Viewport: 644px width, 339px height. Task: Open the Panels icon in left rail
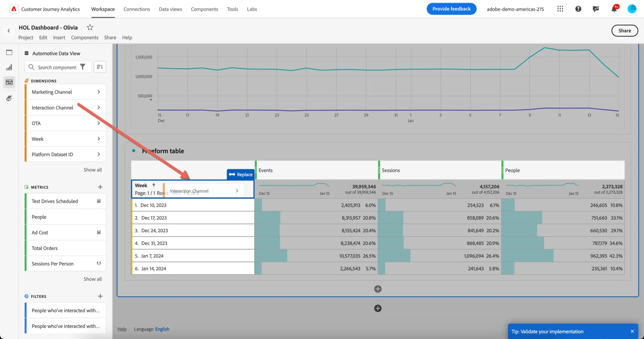click(9, 53)
